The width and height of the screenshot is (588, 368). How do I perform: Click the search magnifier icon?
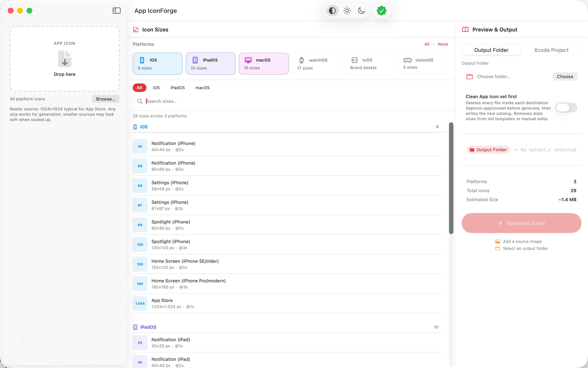coord(140,101)
